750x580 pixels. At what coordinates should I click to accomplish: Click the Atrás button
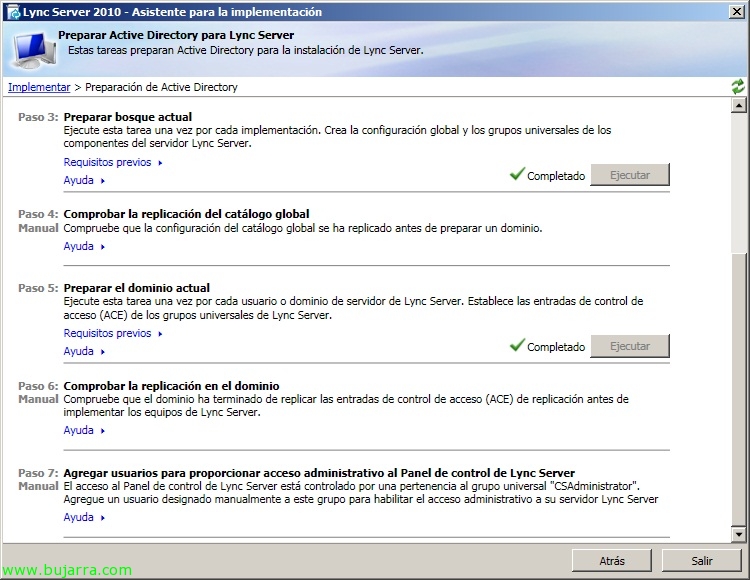coord(612,560)
